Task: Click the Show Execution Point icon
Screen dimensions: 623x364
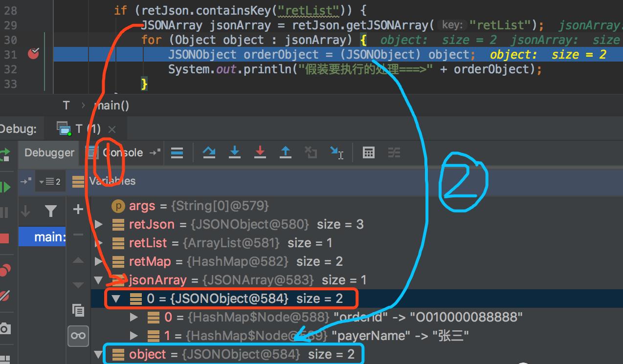Action: [177, 152]
